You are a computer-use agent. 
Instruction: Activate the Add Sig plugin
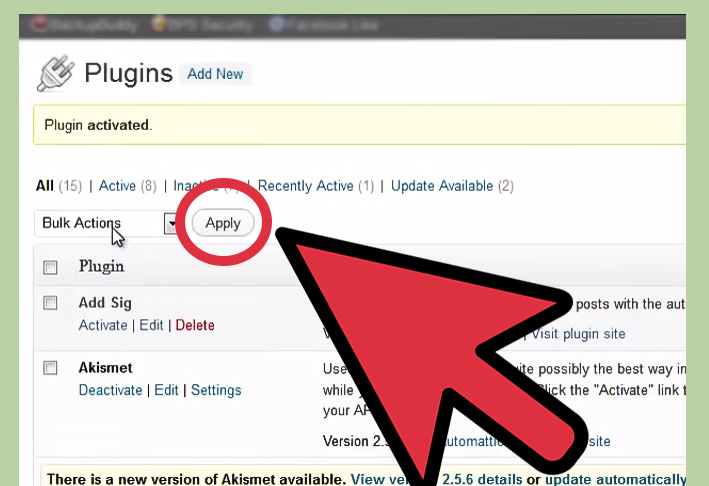[103, 325]
